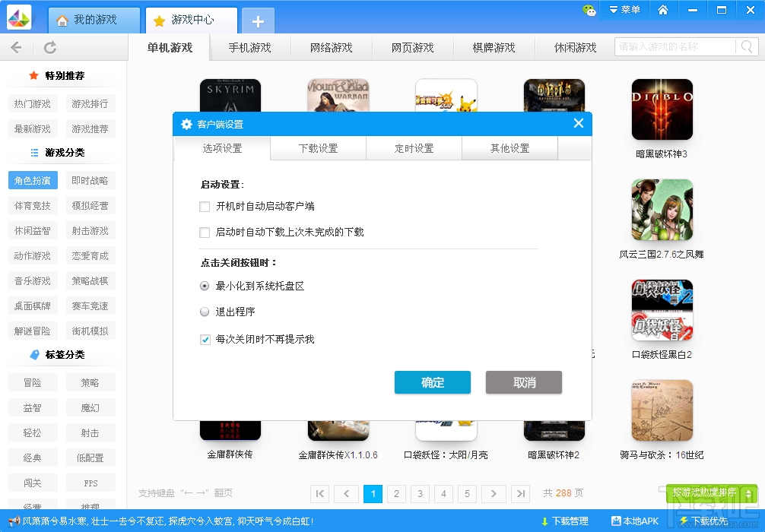The height and width of the screenshot is (532, 765).
Task: Uncheck 每次关闭时不再提示我
Action: coord(205,339)
